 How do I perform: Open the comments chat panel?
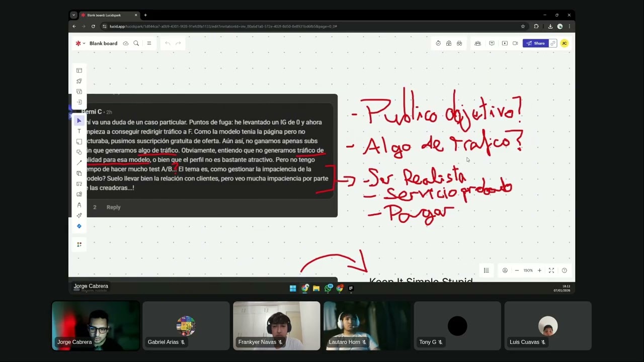pyautogui.click(x=492, y=43)
